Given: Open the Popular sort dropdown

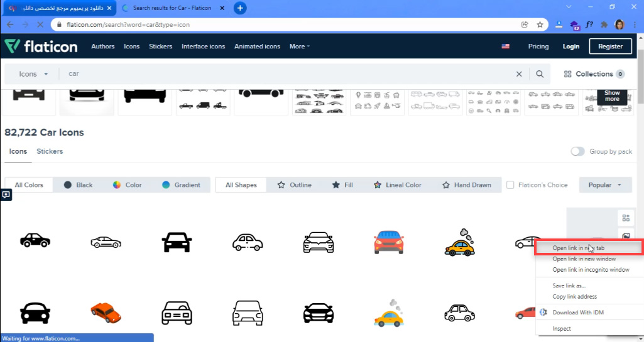Looking at the screenshot, I should [604, 185].
